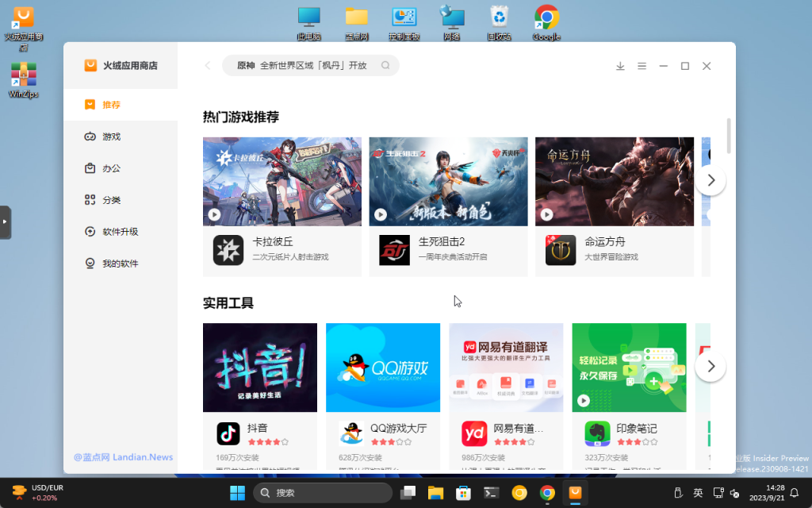The height and width of the screenshot is (508, 812).
Task: Click the muted volume icon in the tray
Action: pos(734,492)
